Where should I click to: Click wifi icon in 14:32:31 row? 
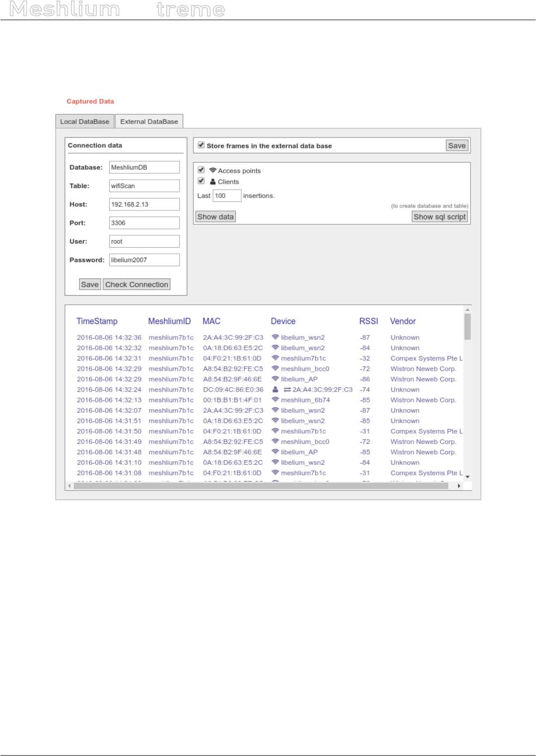click(x=275, y=358)
